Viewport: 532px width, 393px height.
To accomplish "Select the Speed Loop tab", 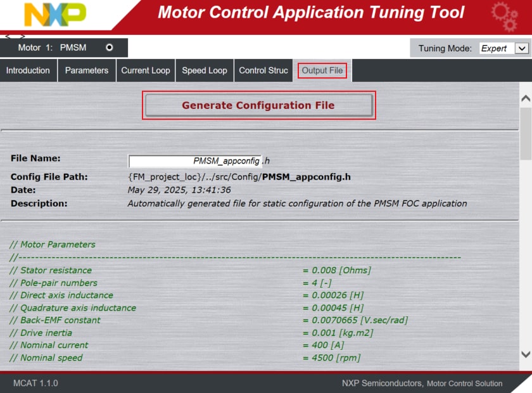I will coord(204,70).
